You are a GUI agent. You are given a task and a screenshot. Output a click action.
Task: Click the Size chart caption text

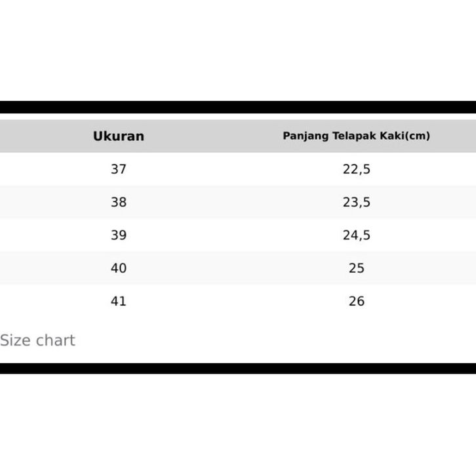pos(37,340)
